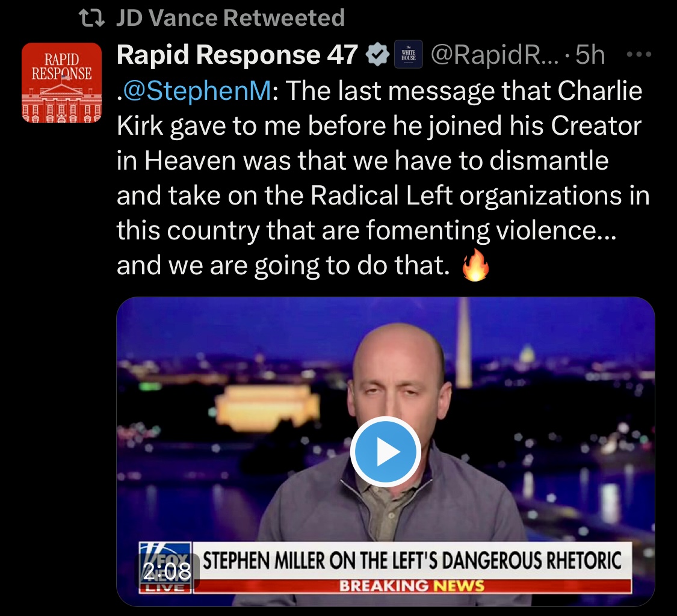Click the JD Vance Retweeted label

click(x=230, y=17)
